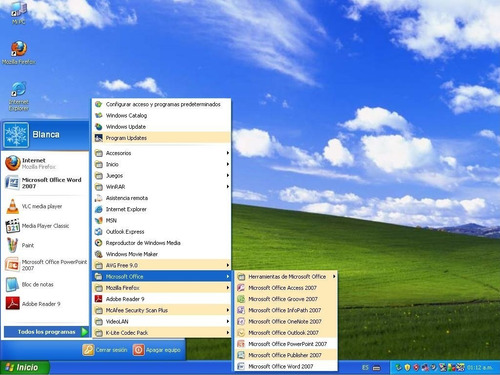This screenshot has height=375, width=500.
Task: Open the Internet Explorer desktop icon
Action: click(19, 96)
